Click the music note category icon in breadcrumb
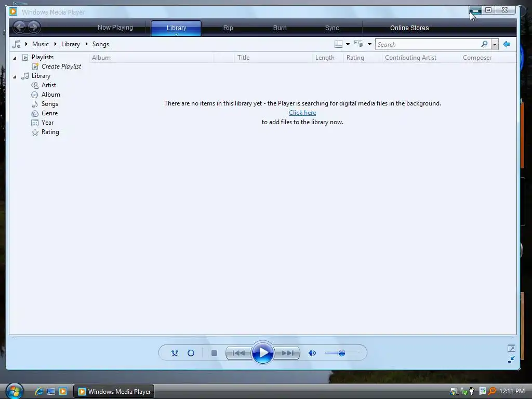Image resolution: width=532 pixels, height=399 pixels. point(16,44)
